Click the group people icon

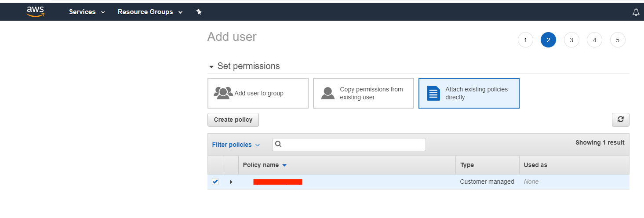click(223, 93)
